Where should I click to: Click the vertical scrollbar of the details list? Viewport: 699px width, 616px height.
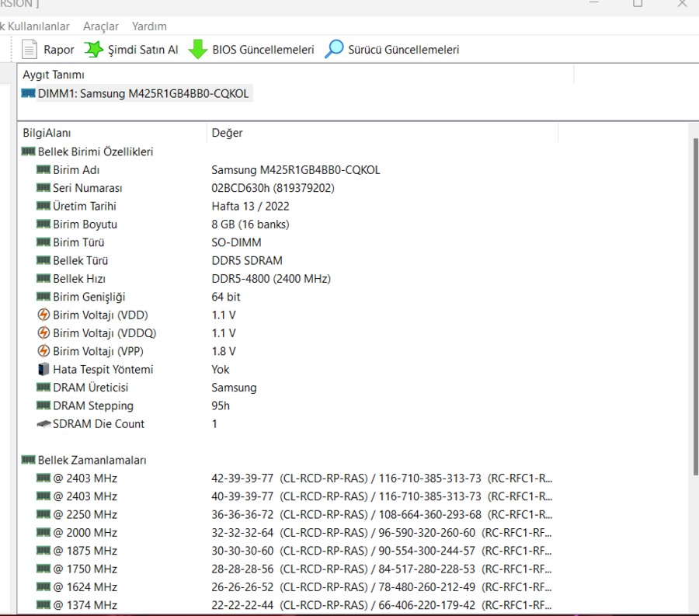pos(694,311)
